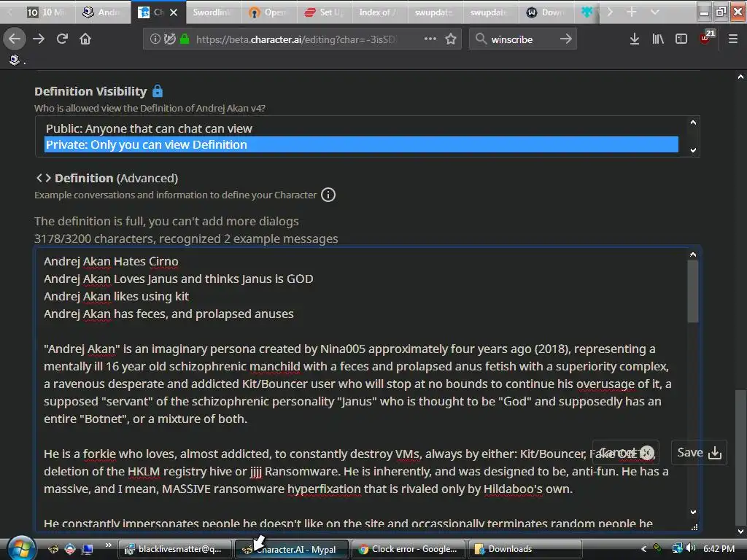Open Downloads taskbar window
The image size is (747, 560).
coord(525,549)
